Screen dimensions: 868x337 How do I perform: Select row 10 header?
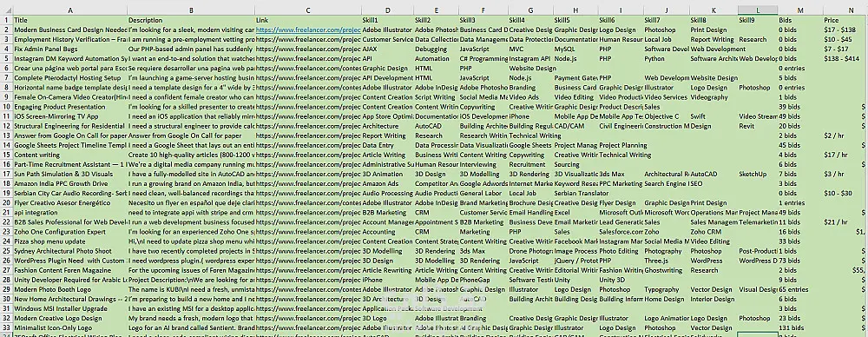point(6,107)
